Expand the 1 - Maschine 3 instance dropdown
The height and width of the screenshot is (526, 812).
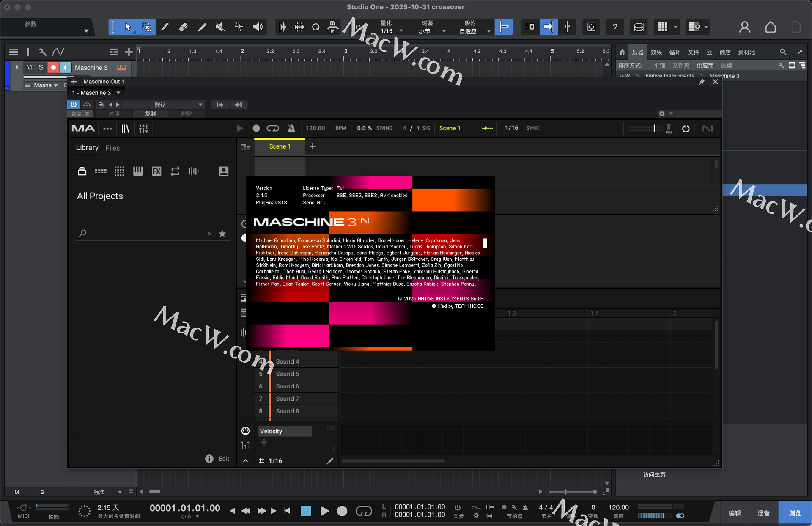pyautogui.click(x=118, y=93)
